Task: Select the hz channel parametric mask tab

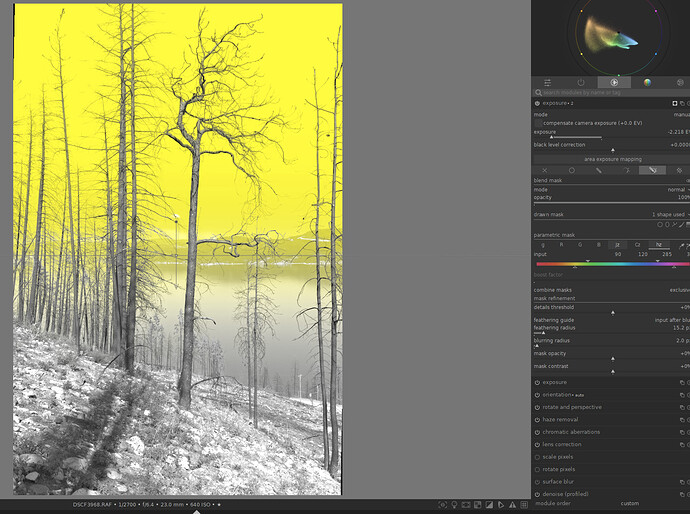Action: [659, 245]
